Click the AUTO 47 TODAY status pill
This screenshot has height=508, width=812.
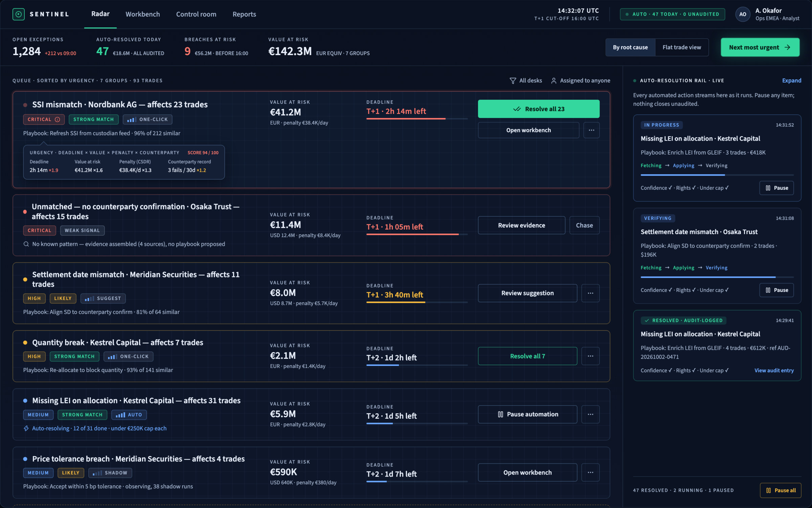[672, 14]
